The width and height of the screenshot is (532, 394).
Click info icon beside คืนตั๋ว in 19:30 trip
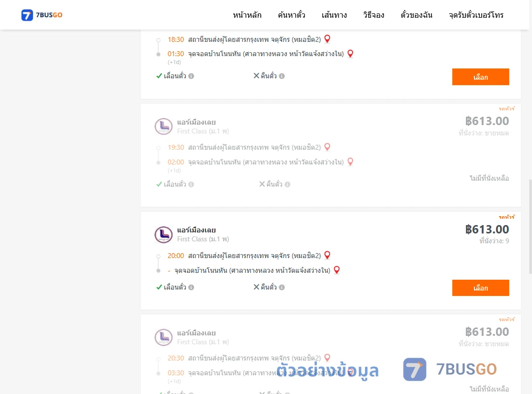click(287, 184)
